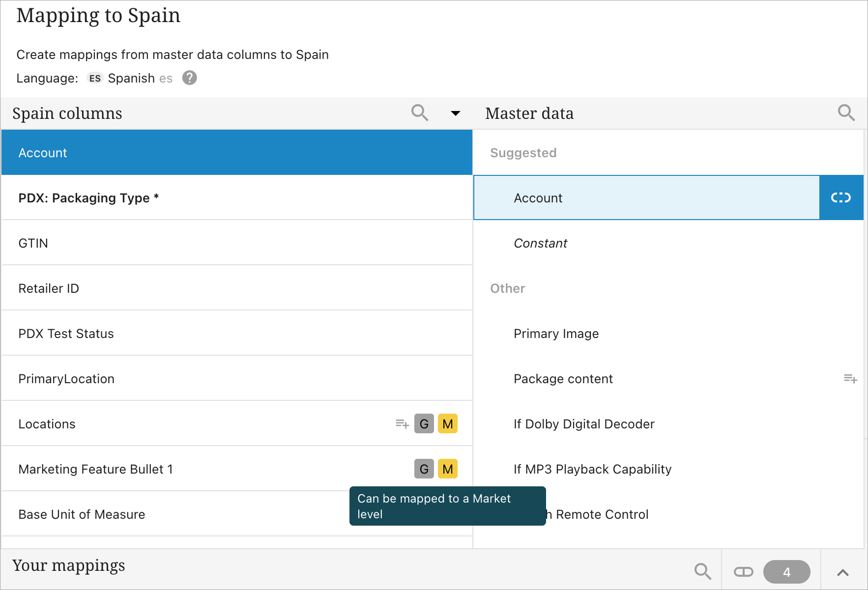Click the yellow M badge on Locations row
868x590 pixels.
pos(447,424)
